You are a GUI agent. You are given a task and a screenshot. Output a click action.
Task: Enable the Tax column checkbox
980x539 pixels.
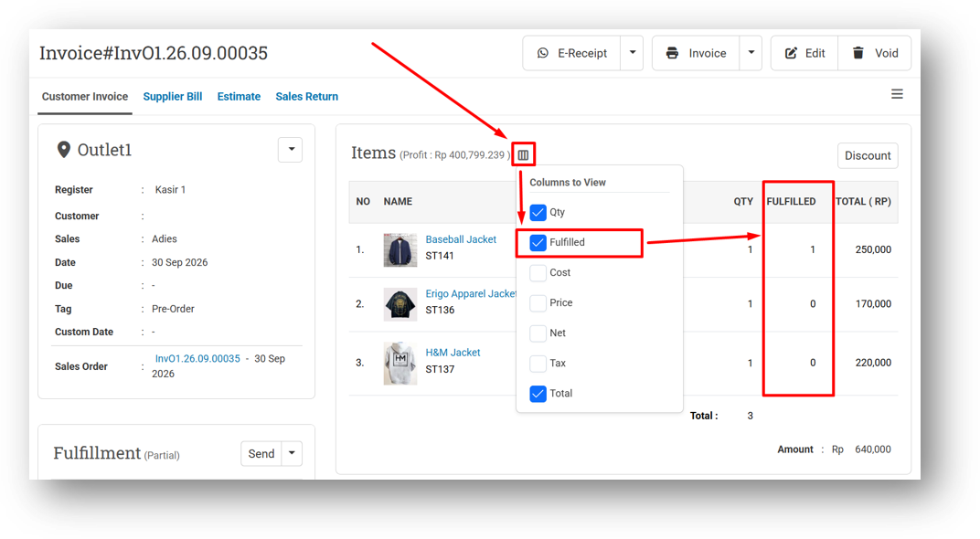[538, 364]
